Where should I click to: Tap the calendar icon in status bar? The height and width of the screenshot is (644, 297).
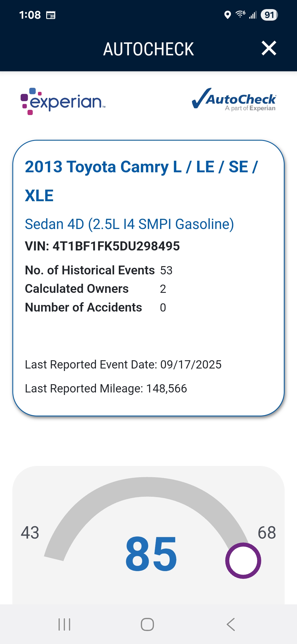point(51,15)
